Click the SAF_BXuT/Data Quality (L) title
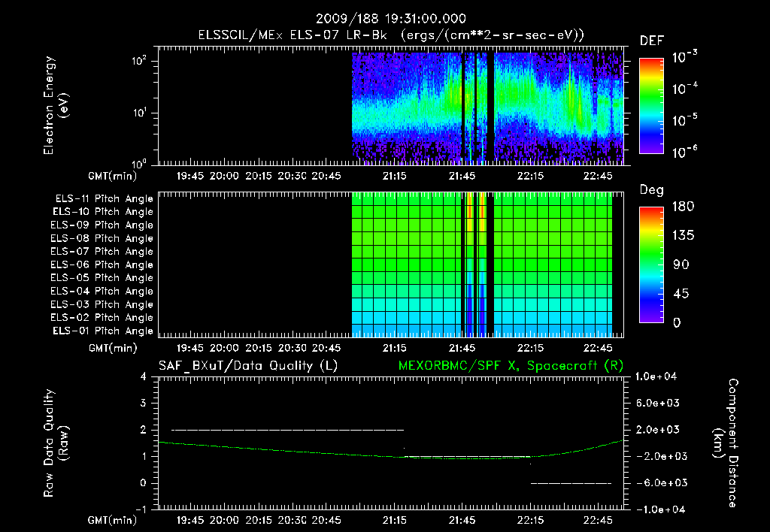 tap(248, 366)
